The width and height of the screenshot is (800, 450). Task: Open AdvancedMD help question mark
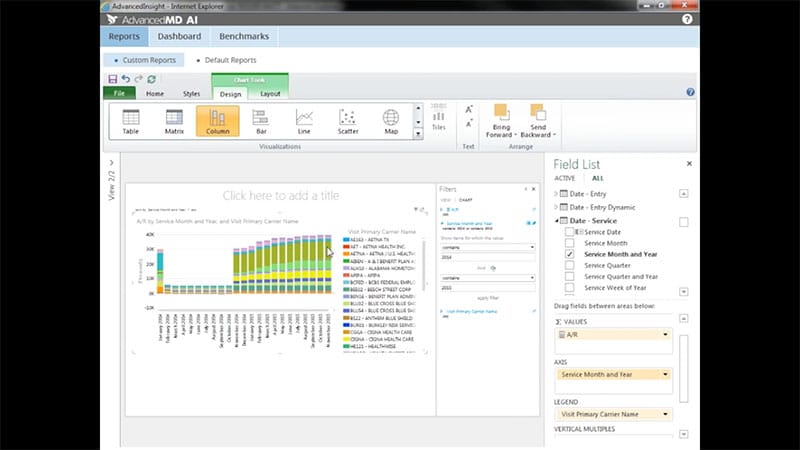687,19
